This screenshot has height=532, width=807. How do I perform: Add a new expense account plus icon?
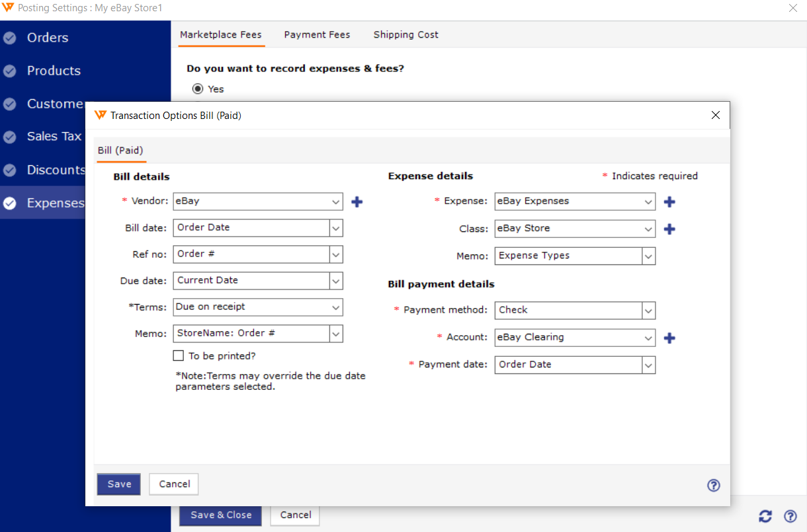[669, 202]
